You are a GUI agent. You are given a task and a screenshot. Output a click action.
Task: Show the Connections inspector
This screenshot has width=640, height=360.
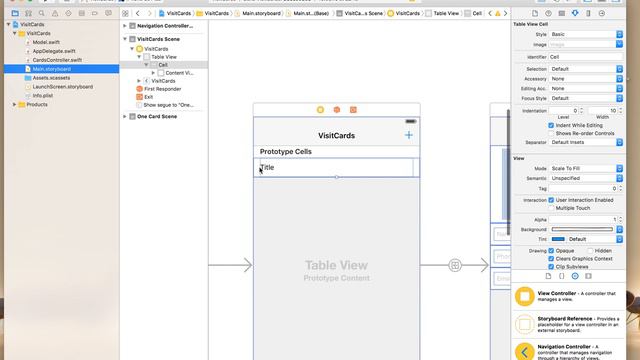[x=602, y=13]
